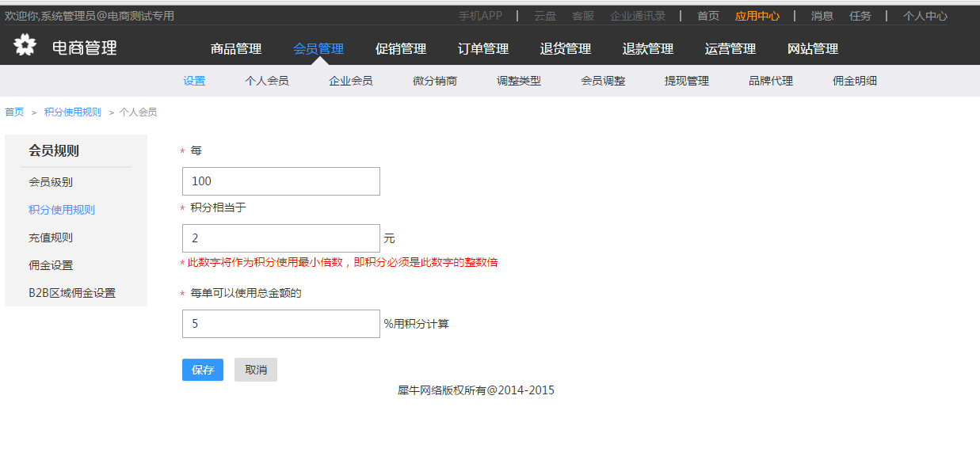Viewport: 980px width, 460px height.
Task: Focus the 每 points input showing 100
Action: pyautogui.click(x=281, y=181)
